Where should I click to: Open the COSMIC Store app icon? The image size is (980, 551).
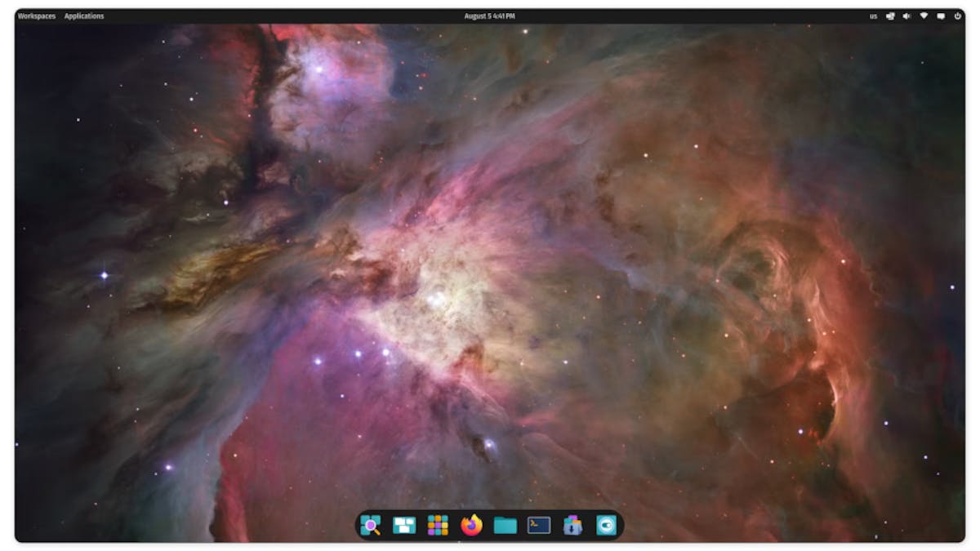(x=572, y=526)
